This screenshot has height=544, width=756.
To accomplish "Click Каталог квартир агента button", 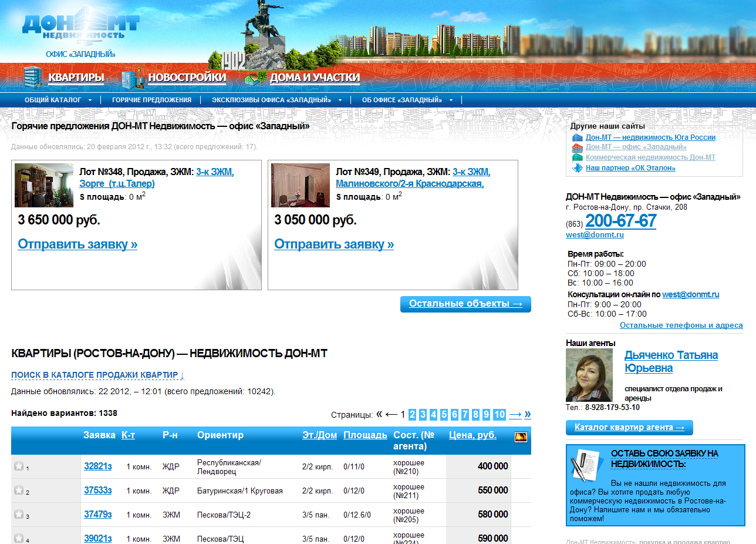I will [x=629, y=428].
